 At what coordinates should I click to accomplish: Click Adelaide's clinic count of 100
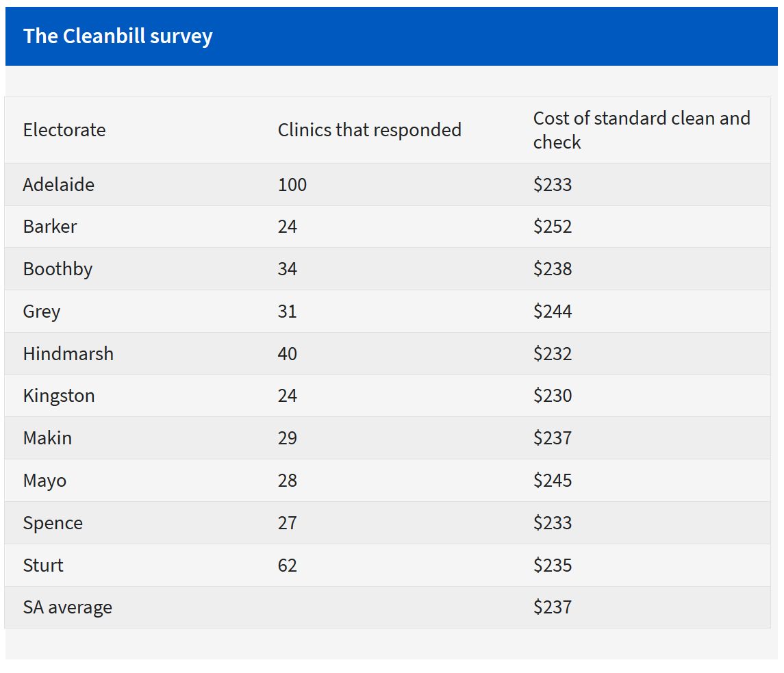point(292,185)
